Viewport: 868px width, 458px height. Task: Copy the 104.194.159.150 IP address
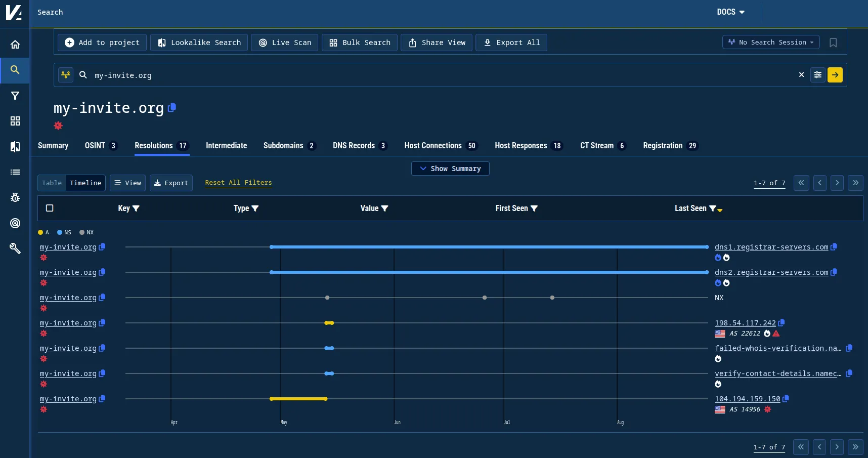(x=786, y=399)
